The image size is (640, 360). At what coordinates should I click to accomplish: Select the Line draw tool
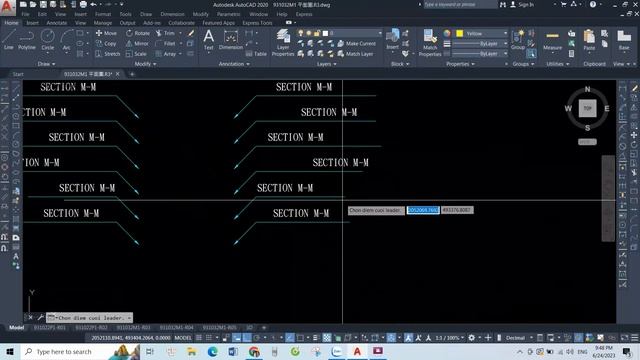coord(9,40)
